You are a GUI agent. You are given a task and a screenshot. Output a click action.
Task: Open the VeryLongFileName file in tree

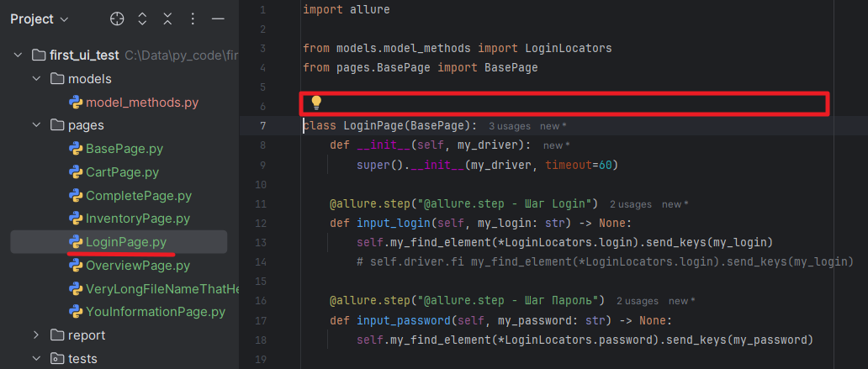pyautogui.click(x=161, y=288)
